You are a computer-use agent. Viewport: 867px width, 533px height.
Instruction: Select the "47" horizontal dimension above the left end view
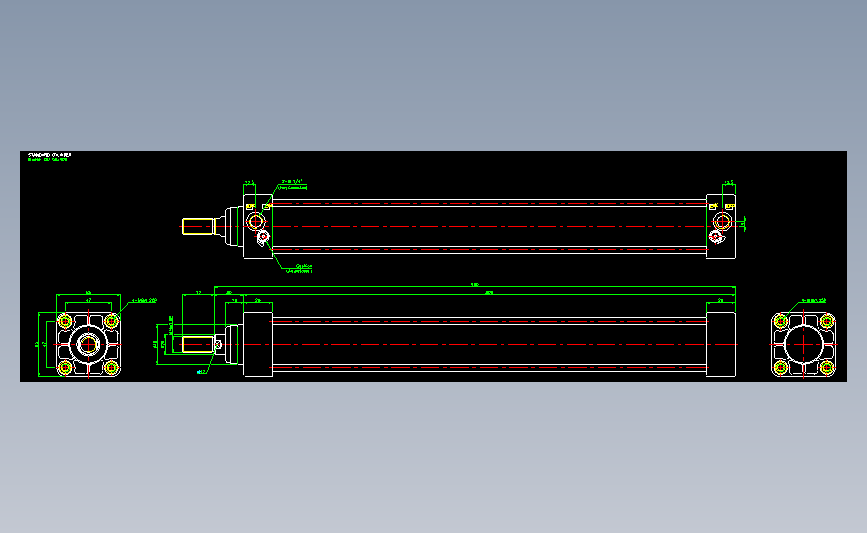pyautogui.click(x=88, y=300)
